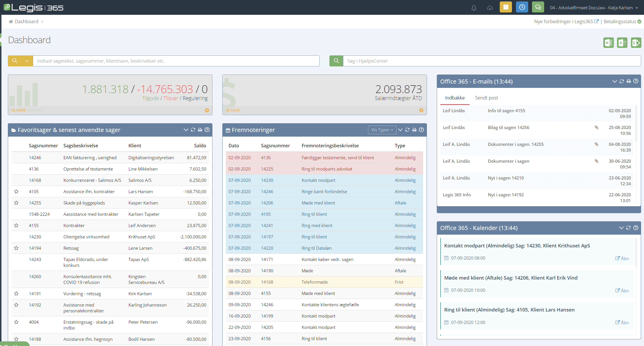This screenshot has width=644, height=346.
Task: Toggle favorite star for case 14255
Action: 16,203
